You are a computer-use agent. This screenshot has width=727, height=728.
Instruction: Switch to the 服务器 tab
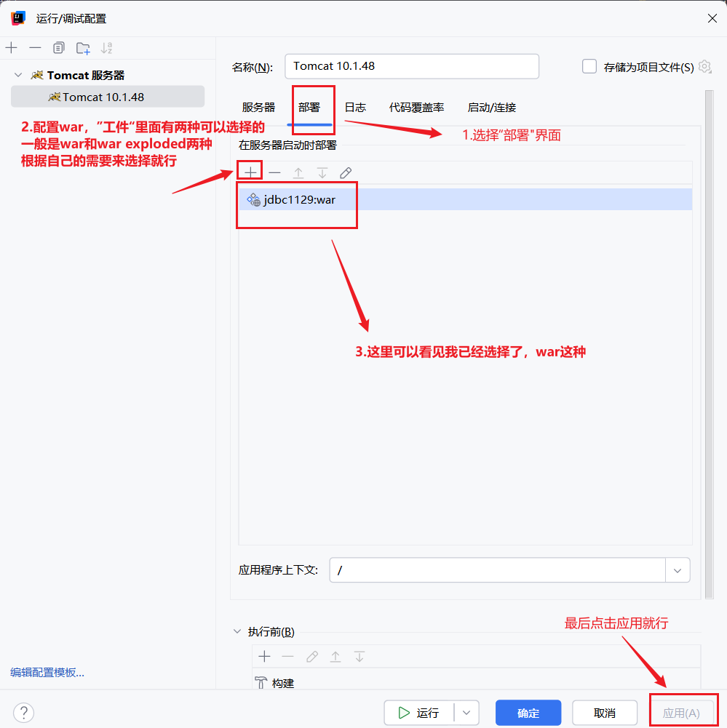259,107
